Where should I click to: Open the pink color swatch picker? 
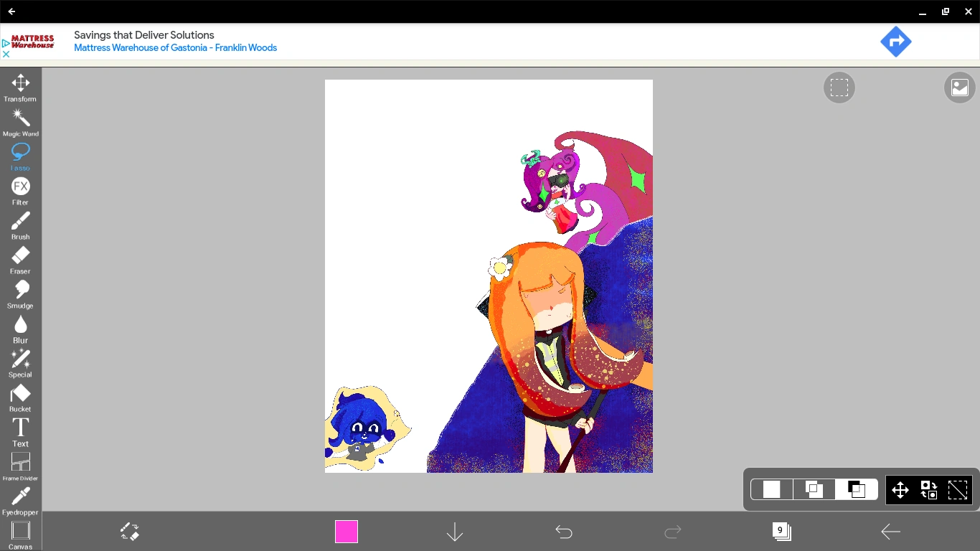tap(347, 532)
